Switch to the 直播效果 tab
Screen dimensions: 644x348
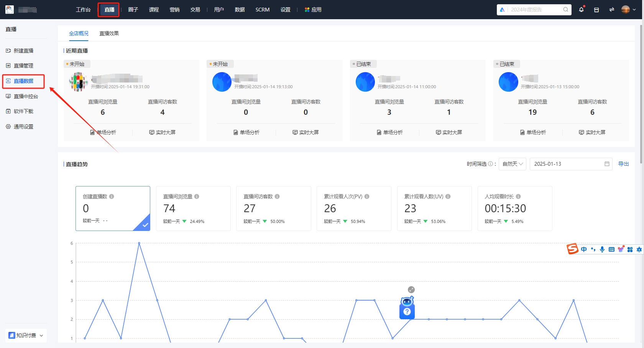[x=109, y=33]
